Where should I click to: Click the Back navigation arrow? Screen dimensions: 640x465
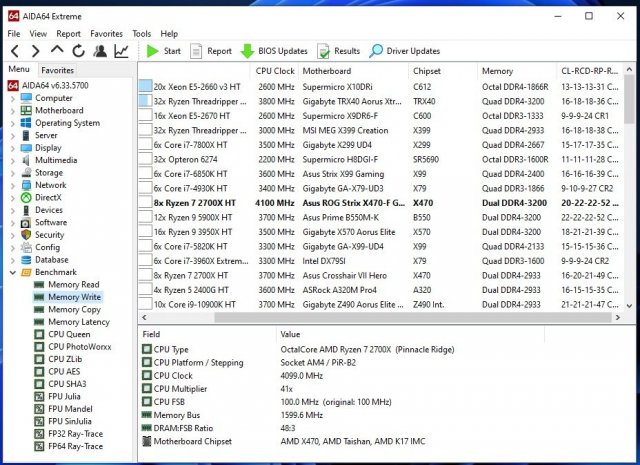tap(14, 51)
